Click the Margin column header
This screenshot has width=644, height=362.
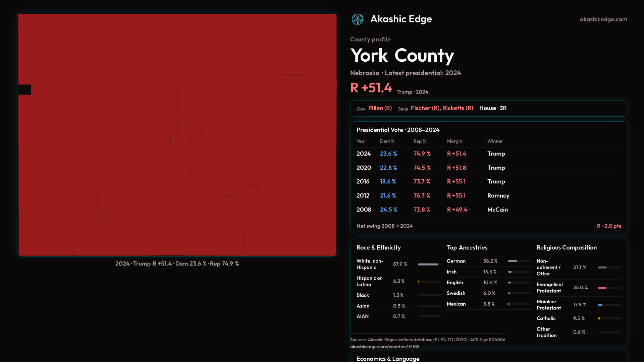[x=454, y=141]
